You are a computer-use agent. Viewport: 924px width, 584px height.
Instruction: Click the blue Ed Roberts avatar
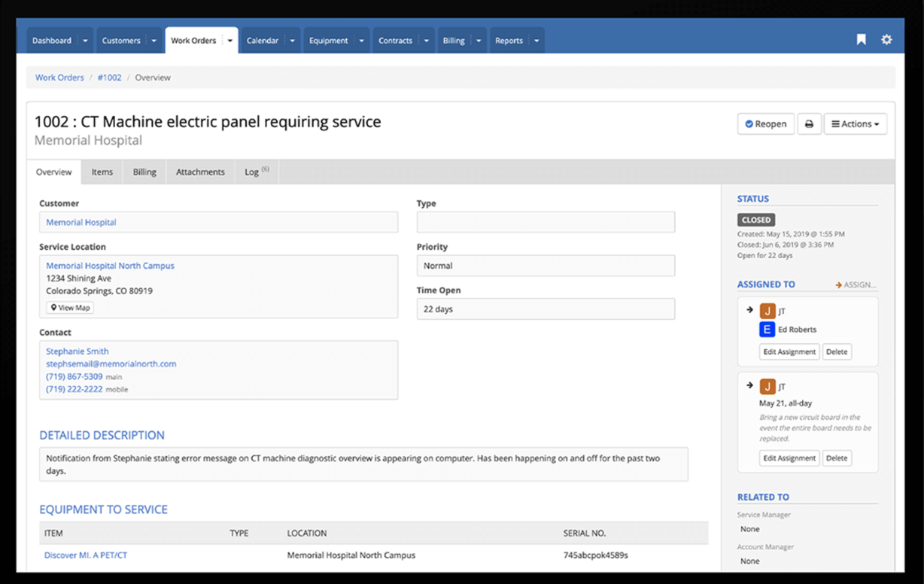(x=767, y=329)
